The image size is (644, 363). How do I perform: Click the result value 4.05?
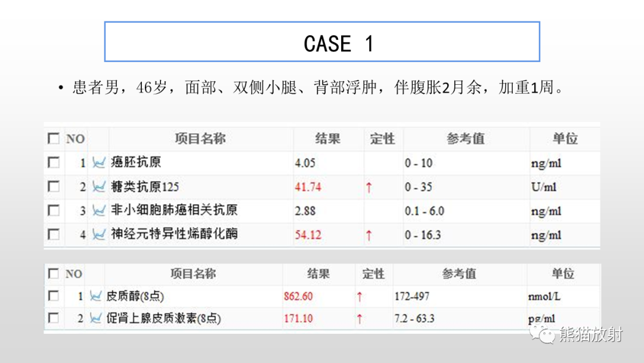click(305, 163)
